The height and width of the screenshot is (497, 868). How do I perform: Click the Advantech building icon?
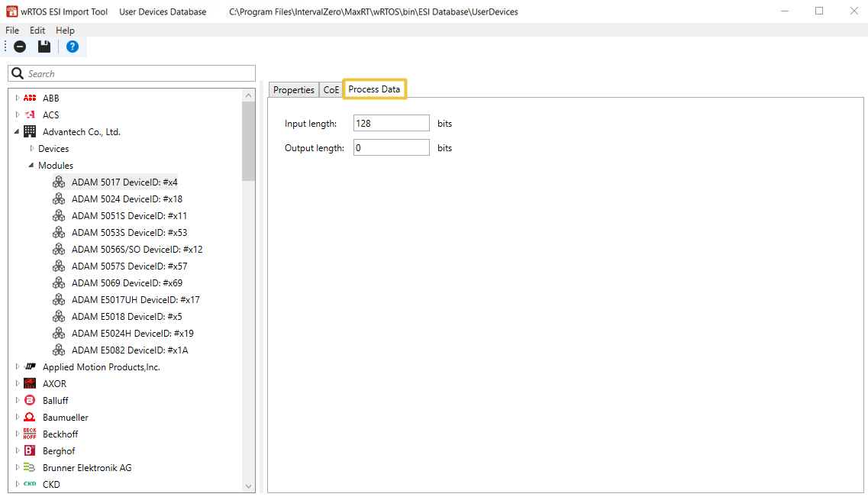(x=30, y=132)
